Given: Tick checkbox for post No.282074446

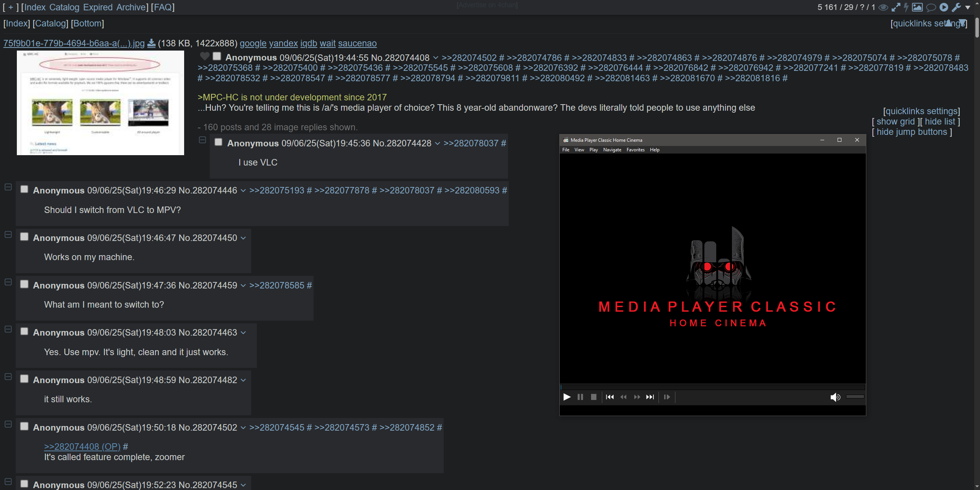Looking at the screenshot, I should 24,189.
